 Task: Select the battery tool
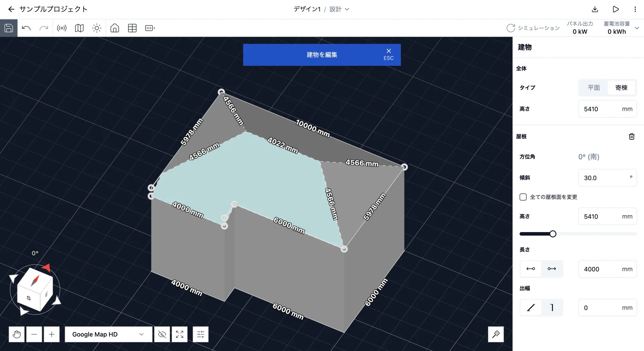[x=150, y=28]
